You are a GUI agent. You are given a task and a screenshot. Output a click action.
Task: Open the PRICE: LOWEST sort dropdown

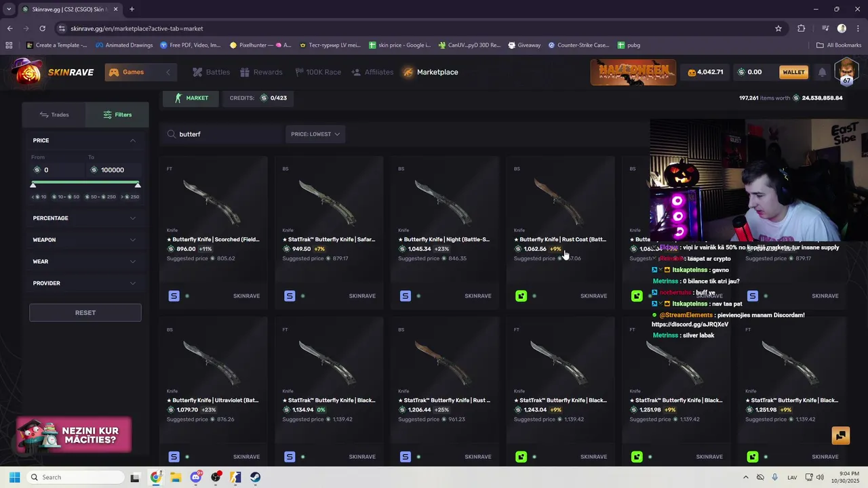pos(315,134)
